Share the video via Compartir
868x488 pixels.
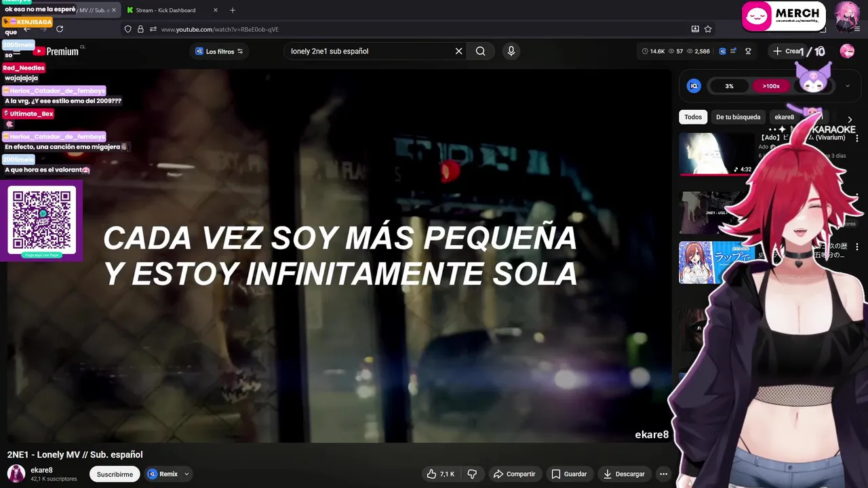click(x=515, y=474)
